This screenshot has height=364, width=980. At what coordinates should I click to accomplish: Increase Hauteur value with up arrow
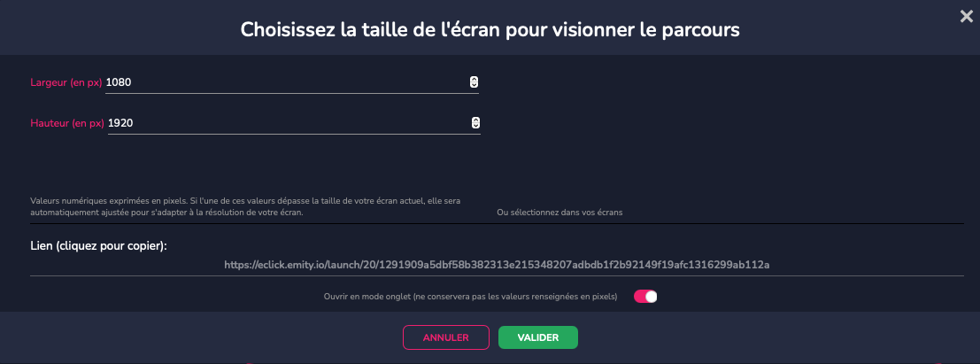pos(475,120)
